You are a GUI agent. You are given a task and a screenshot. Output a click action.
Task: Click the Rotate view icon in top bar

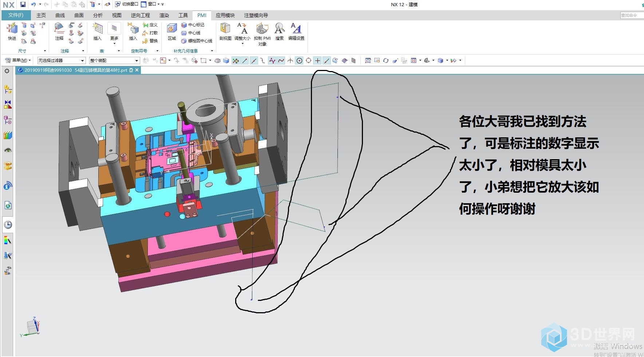pyautogui.click(x=386, y=60)
